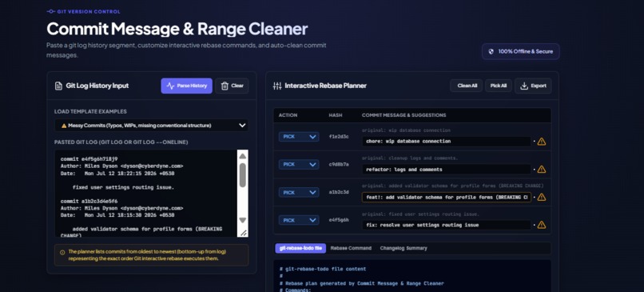Viewport: 644px width, 292px height.
Task: Click the Pick All button
Action: 499,86
